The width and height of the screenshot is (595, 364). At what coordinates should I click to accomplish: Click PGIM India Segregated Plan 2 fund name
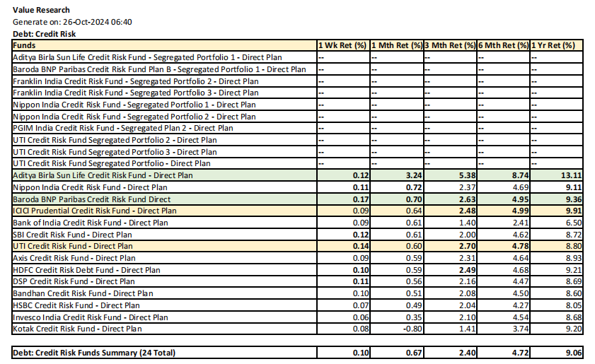pyautogui.click(x=122, y=128)
